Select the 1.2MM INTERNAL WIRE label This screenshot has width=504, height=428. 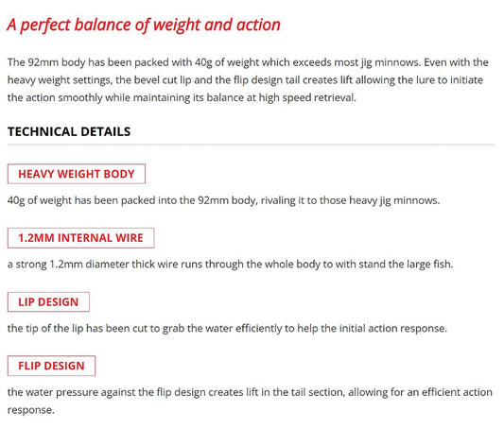coord(80,238)
